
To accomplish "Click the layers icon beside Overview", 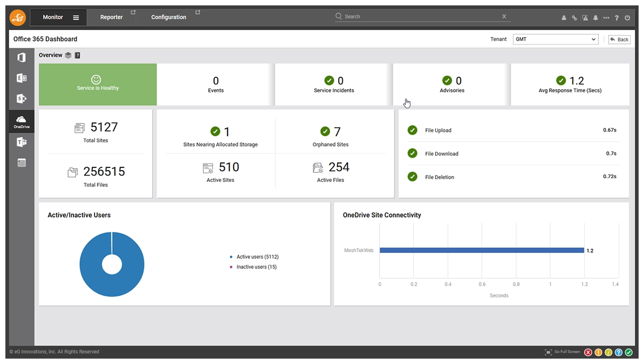I will [x=68, y=55].
